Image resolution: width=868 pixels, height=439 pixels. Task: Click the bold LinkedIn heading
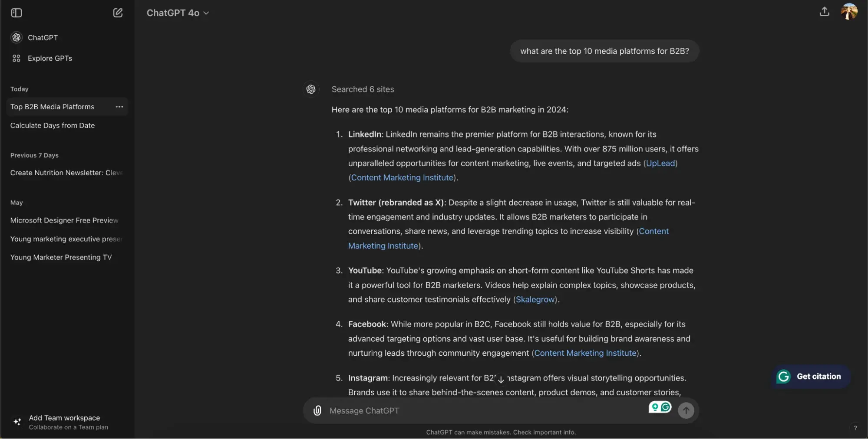tap(365, 134)
